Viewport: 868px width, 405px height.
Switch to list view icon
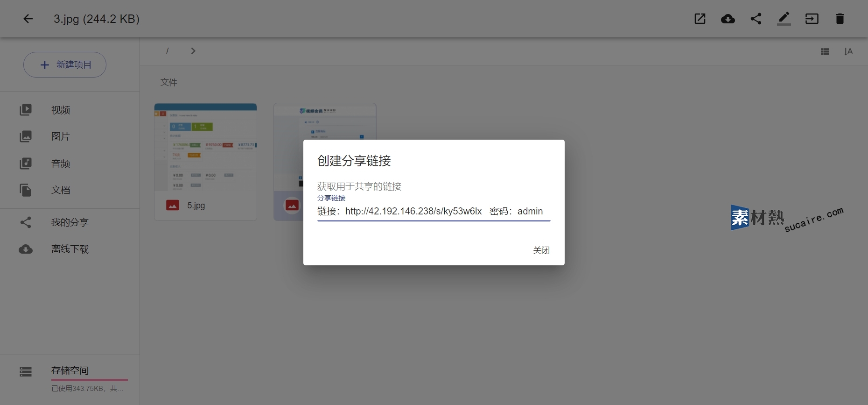pyautogui.click(x=825, y=51)
